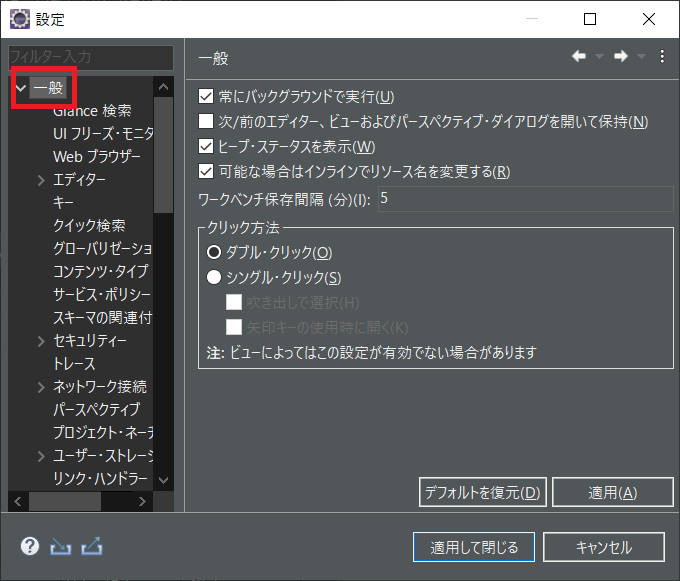Select エディター in the tree
The width and height of the screenshot is (680, 581).
(79, 180)
